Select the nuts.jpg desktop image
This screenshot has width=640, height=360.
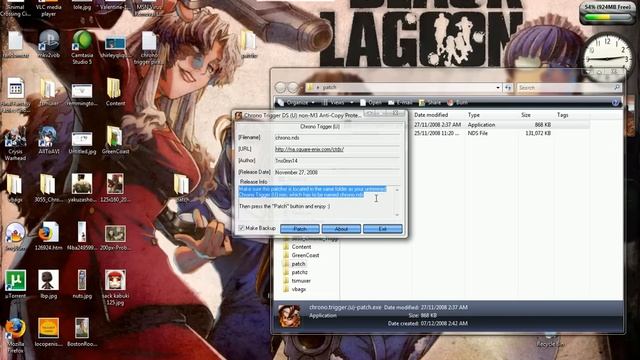click(x=82, y=284)
